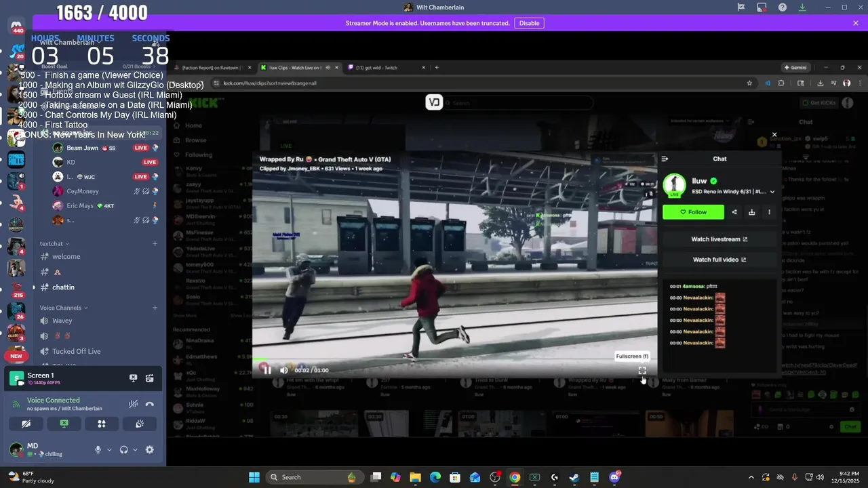Deafen headphones in Discord user panel
The image size is (868, 488).
point(124,449)
